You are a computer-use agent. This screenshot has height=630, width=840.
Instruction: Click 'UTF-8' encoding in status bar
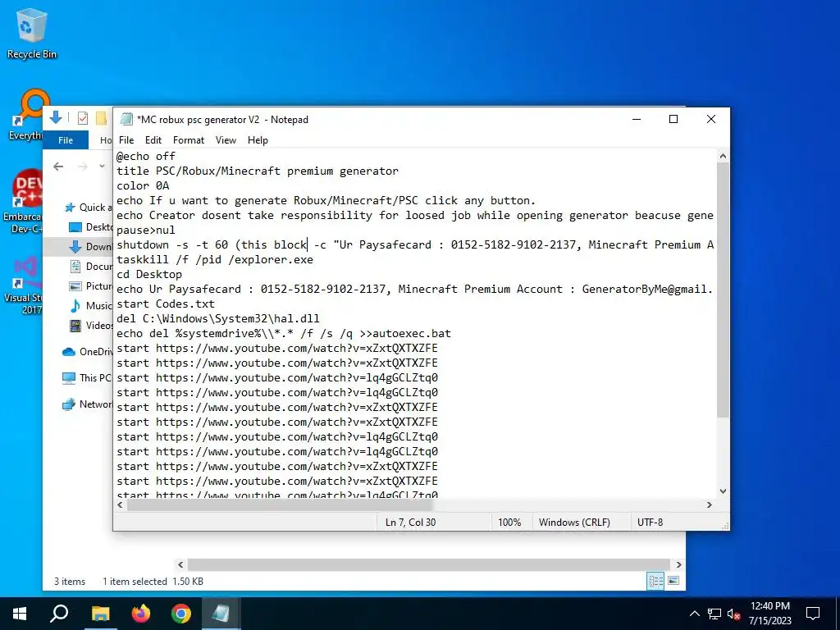click(x=650, y=522)
